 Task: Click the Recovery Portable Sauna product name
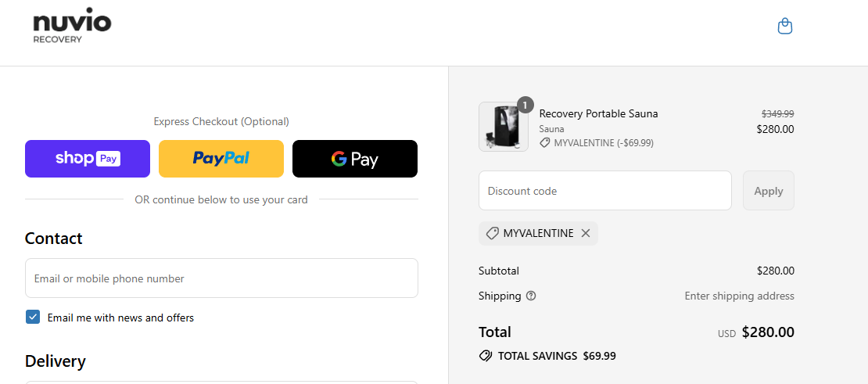pos(598,114)
